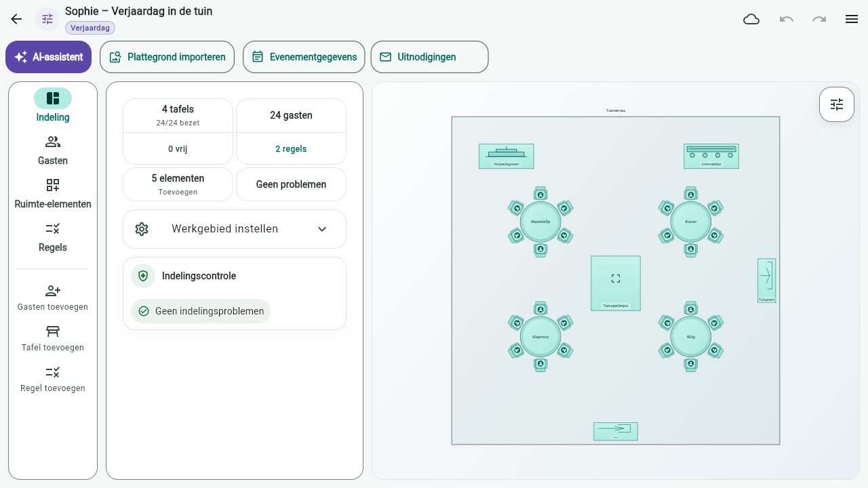
Task: Redo the last action
Action: (819, 19)
